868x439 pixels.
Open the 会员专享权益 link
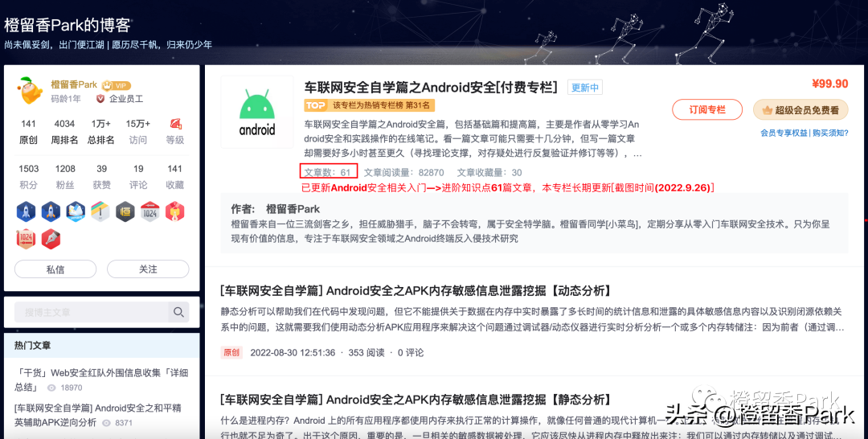pyautogui.click(x=784, y=133)
